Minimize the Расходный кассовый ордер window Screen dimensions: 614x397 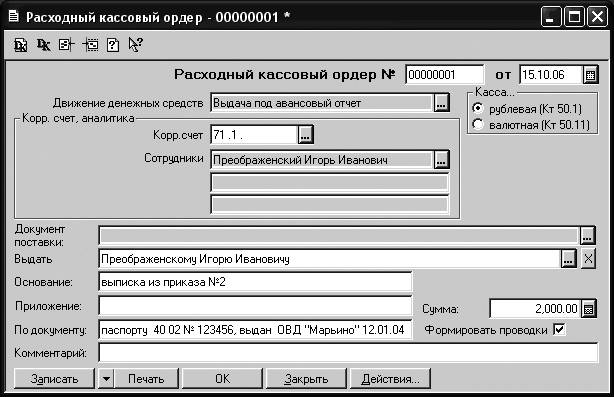coord(550,17)
